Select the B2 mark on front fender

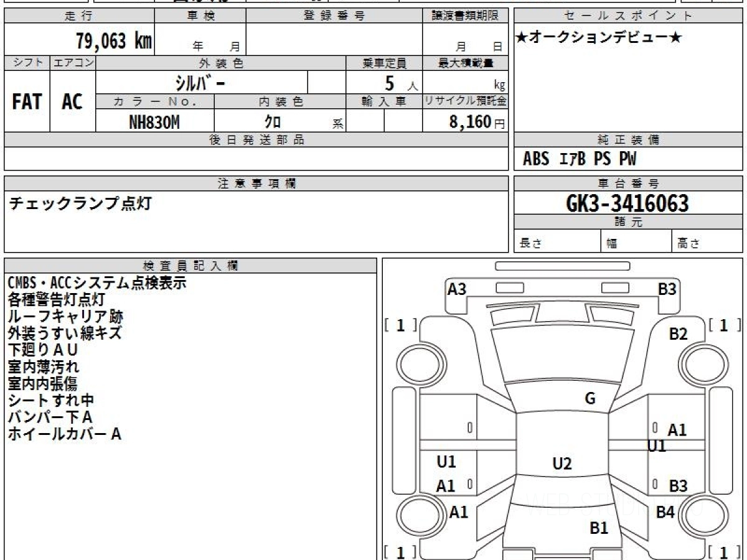678,334
